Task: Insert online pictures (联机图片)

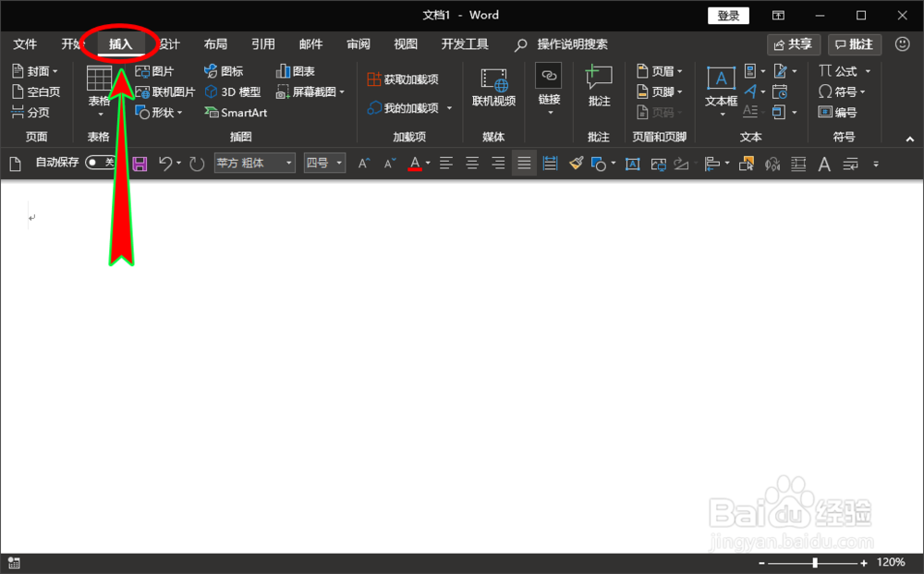Action: coord(165,92)
